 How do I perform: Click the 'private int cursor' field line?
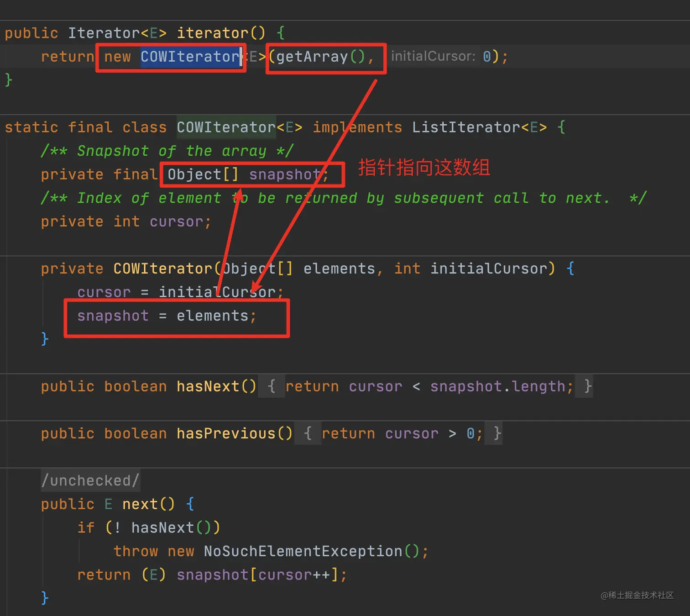[x=126, y=221]
